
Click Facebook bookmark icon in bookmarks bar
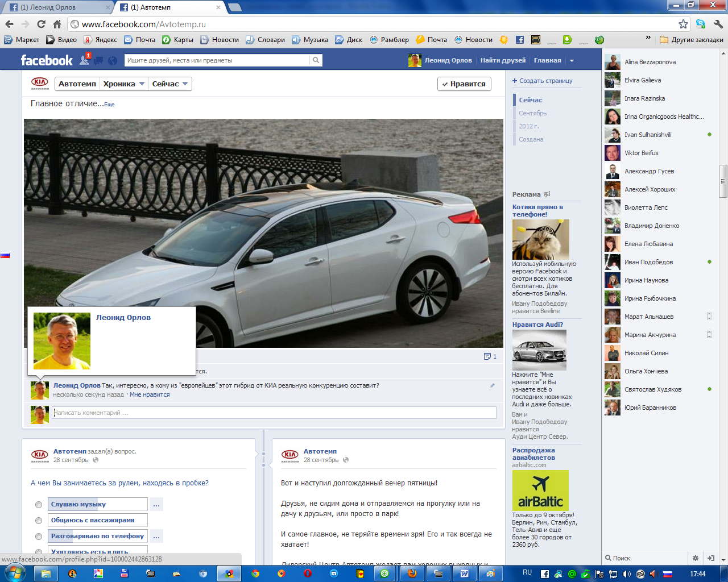coord(520,40)
